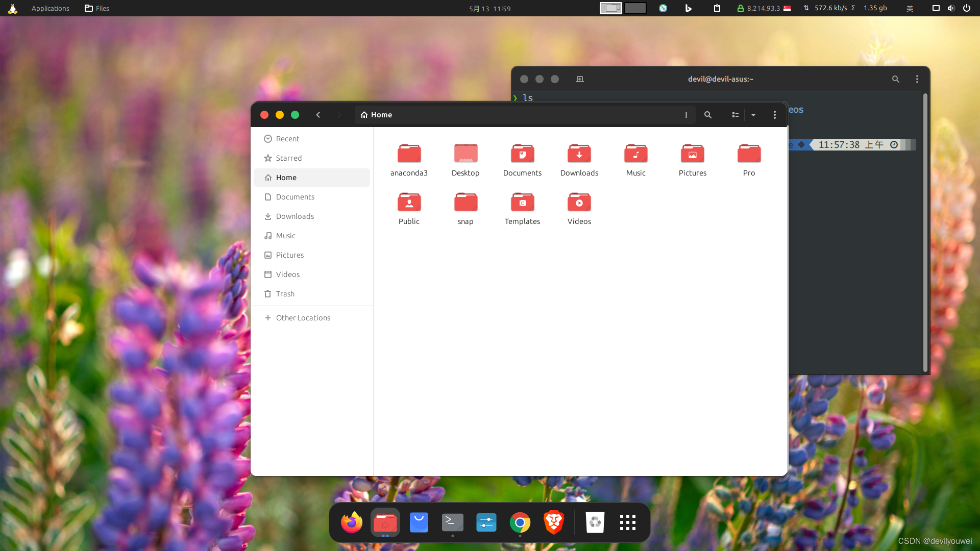980x551 pixels.
Task: Open the view options dropdown
Action: [x=753, y=114]
